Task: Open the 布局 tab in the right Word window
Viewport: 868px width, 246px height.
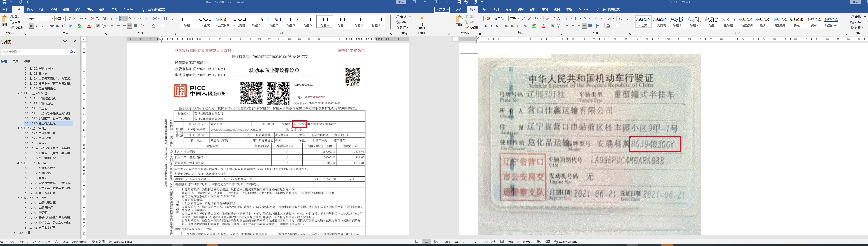Action: 508,9
